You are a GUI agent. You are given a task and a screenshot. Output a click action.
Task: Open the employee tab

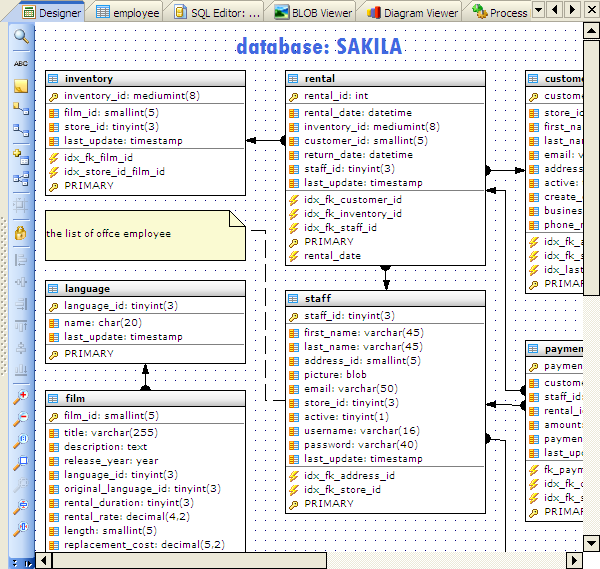click(127, 13)
